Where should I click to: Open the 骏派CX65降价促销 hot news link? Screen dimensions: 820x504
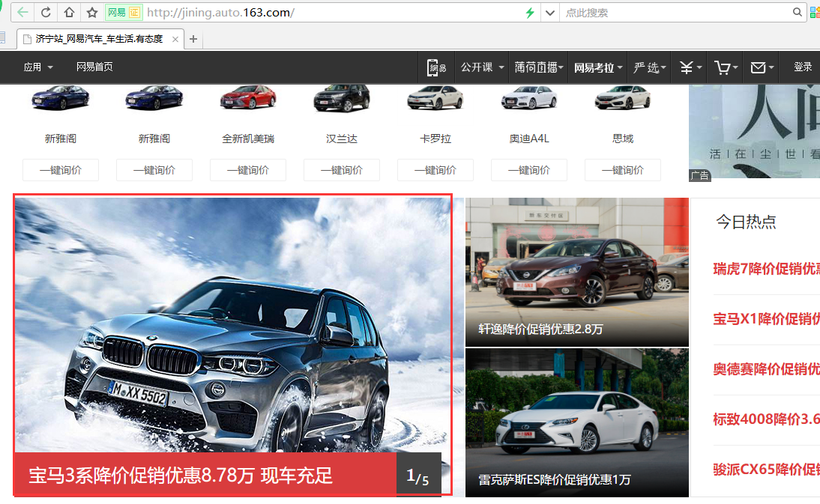coord(766,469)
